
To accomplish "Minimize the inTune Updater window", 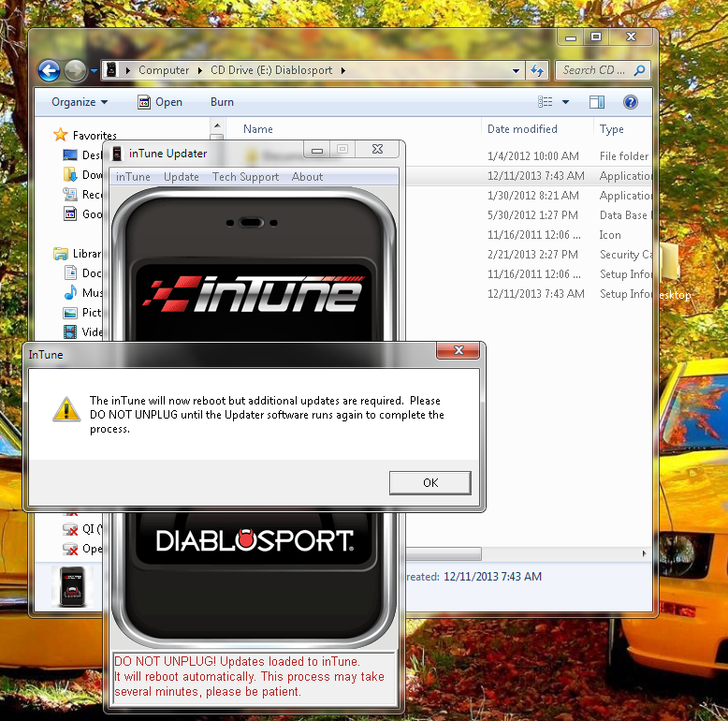I will click(x=317, y=150).
